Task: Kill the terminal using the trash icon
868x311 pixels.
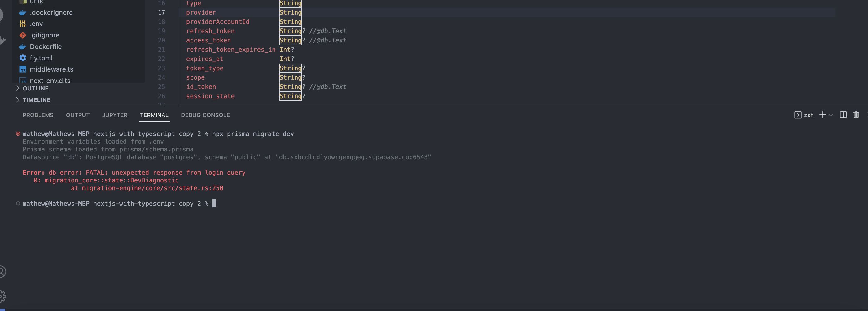Action: coord(856,115)
